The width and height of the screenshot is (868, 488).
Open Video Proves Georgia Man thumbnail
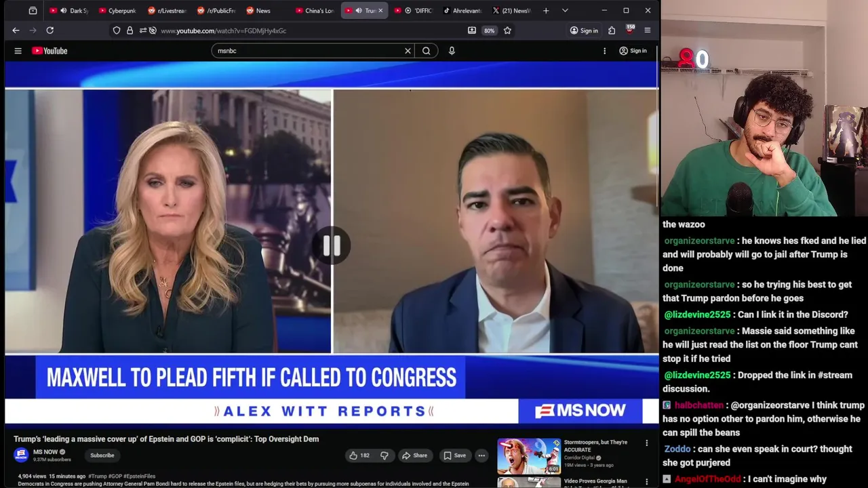pyautogui.click(x=529, y=483)
